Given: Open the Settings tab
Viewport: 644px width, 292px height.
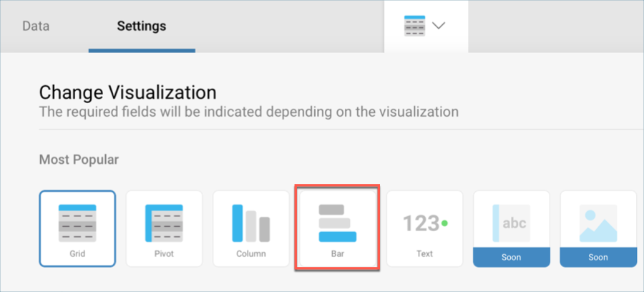Looking at the screenshot, I should coord(141,26).
